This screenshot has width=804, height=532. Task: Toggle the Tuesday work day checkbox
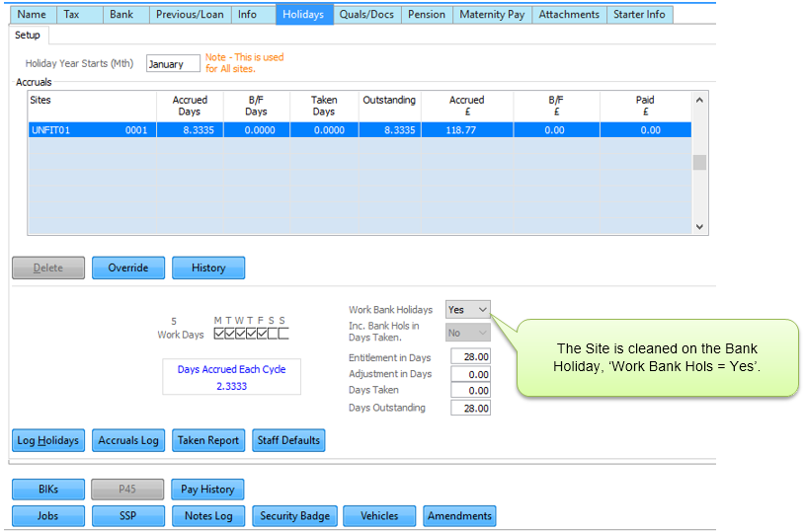[230, 334]
